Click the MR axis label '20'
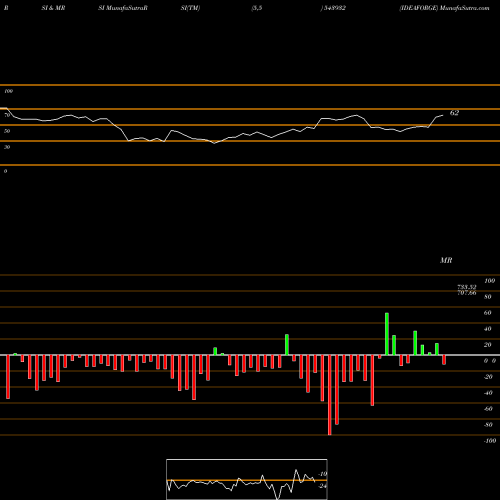This screenshot has height=500, width=500. [488, 345]
